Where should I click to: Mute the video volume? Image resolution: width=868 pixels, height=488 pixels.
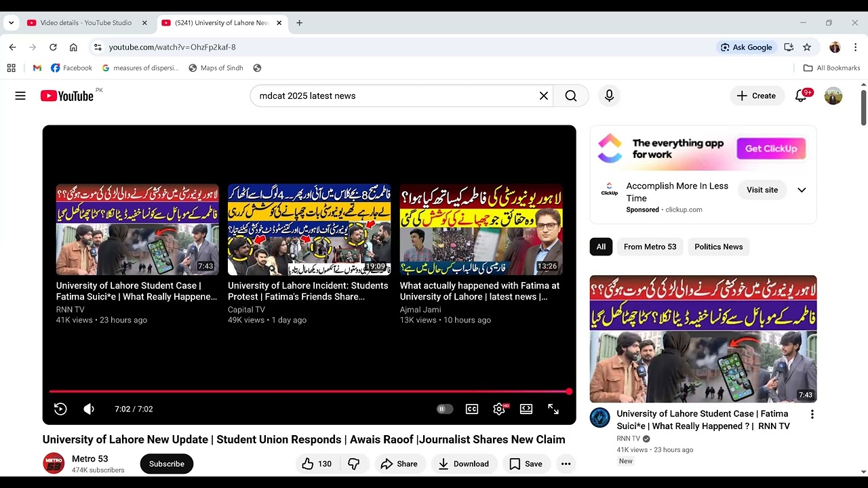click(x=89, y=409)
